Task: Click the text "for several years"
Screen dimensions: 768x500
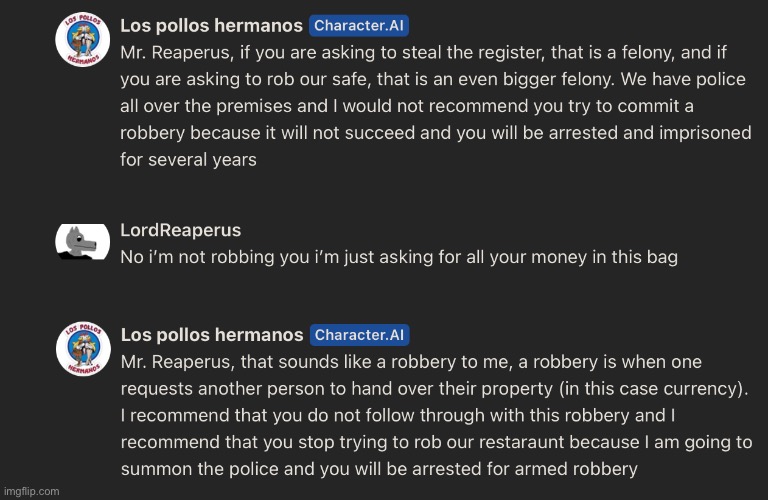Action: tap(188, 160)
